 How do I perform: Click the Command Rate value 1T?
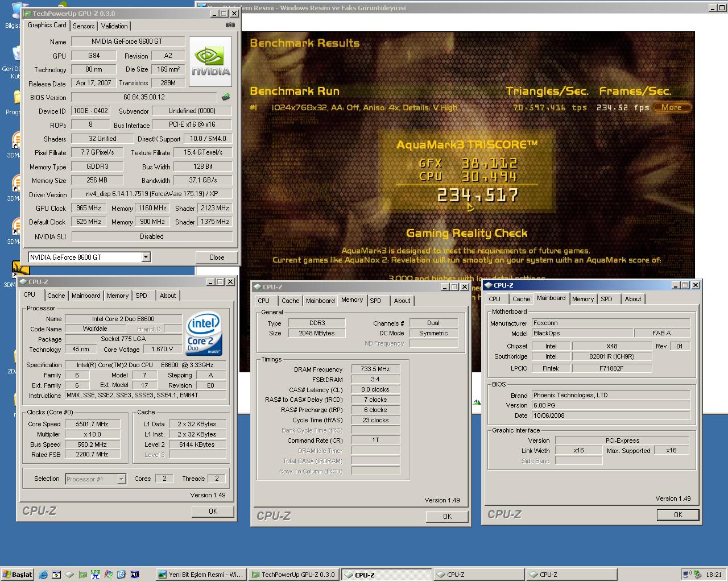point(375,440)
